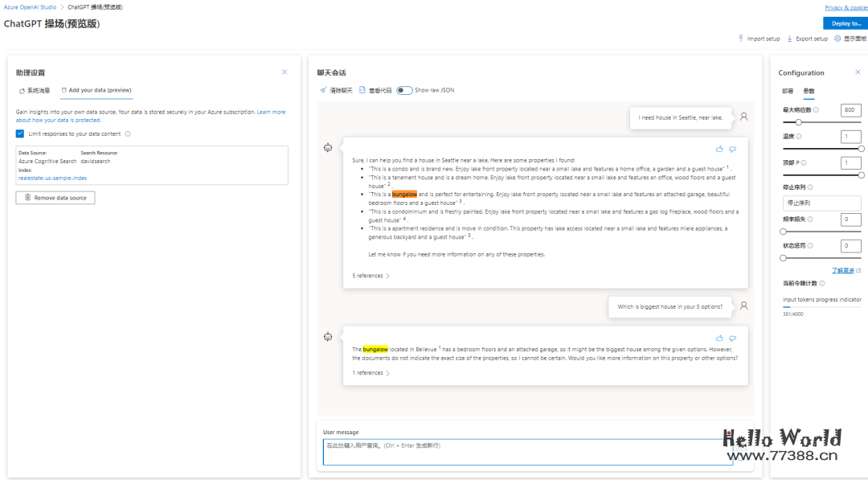Click the 清除聊天 clear chat icon
The image size is (868, 480).
(324, 91)
